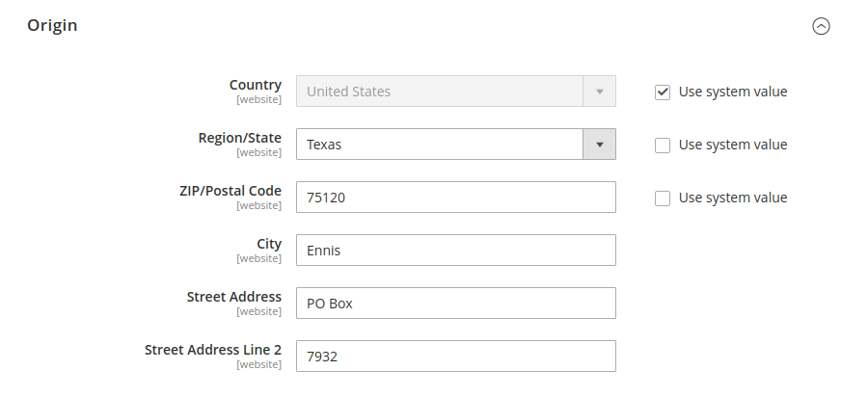Click the ZIP/Postal Code label

click(x=231, y=191)
